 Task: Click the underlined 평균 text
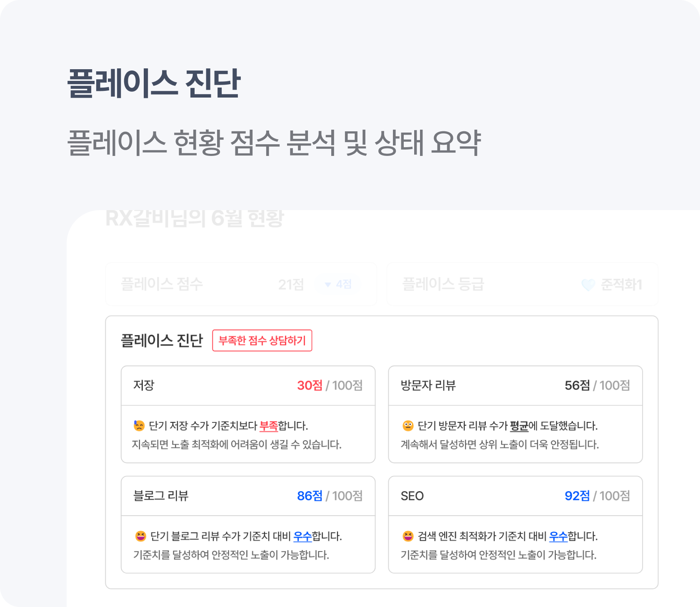[x=519, y=426]
